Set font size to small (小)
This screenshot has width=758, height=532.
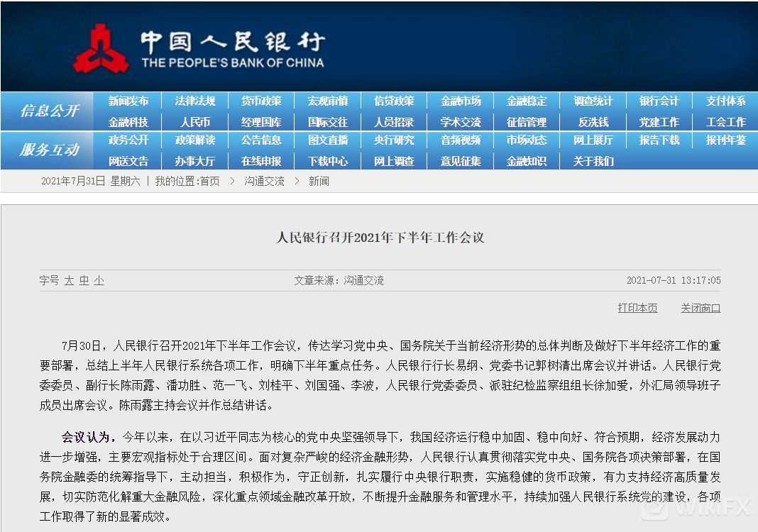[99, 281]
